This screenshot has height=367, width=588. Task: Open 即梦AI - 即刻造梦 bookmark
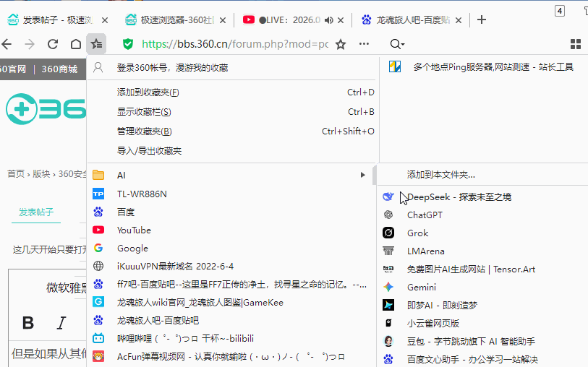(x=482, y=305)
